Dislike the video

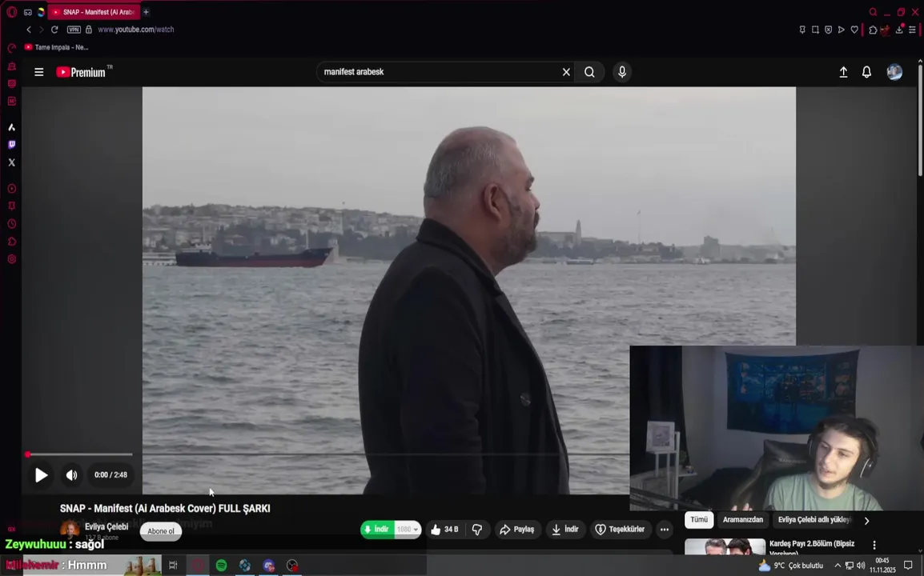477,530
